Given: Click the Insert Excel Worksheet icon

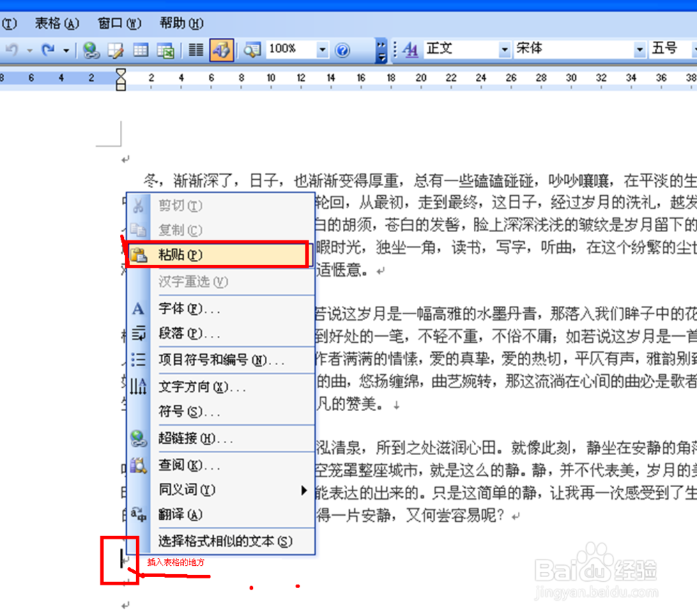Looking at the screenshot, I should click(165, 49).
